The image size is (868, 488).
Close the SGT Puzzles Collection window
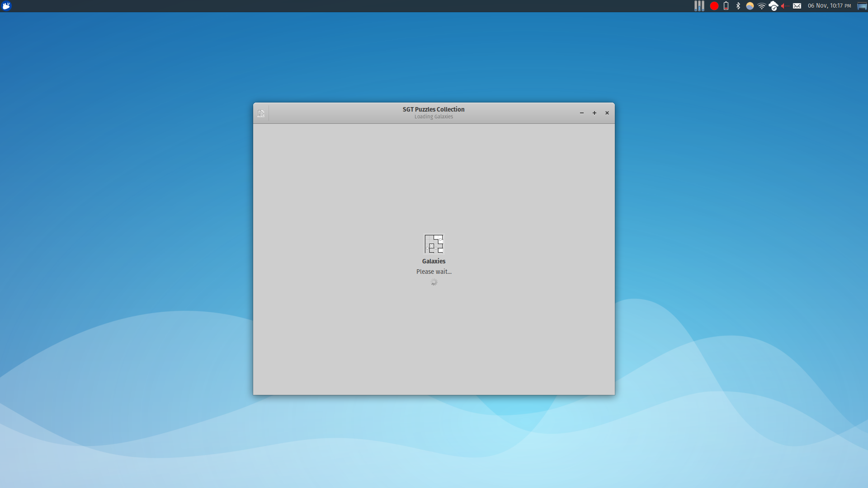click(607, 113)
